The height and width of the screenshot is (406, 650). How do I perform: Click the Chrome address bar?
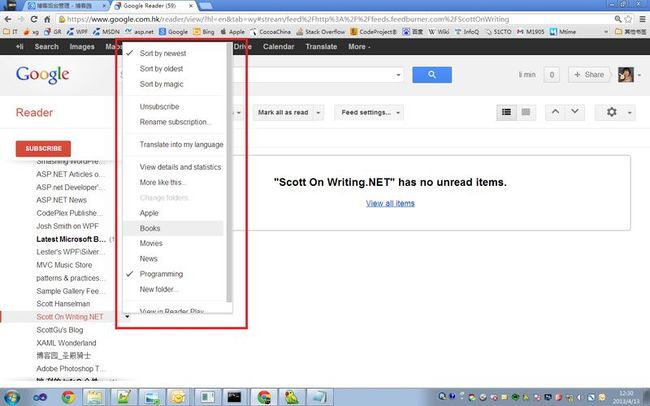click(334, 19)
